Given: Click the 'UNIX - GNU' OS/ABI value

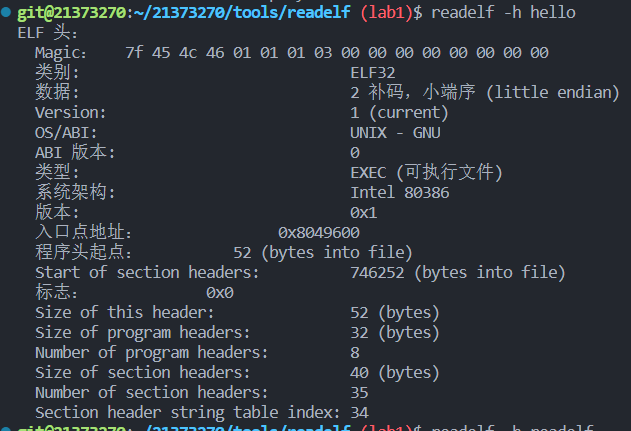Looking at the screenshot, I should click(x=395, y=133).
